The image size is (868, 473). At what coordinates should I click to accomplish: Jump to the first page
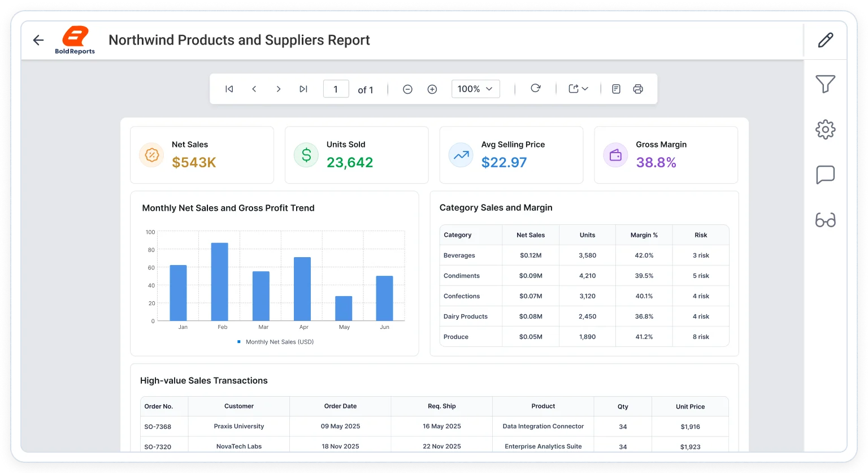(x=229, y=89)
